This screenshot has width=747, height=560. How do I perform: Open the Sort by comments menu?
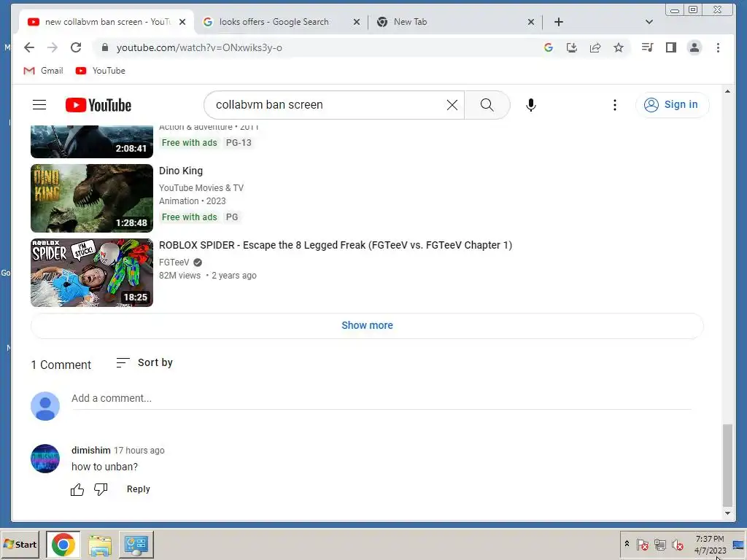[144, 363]
